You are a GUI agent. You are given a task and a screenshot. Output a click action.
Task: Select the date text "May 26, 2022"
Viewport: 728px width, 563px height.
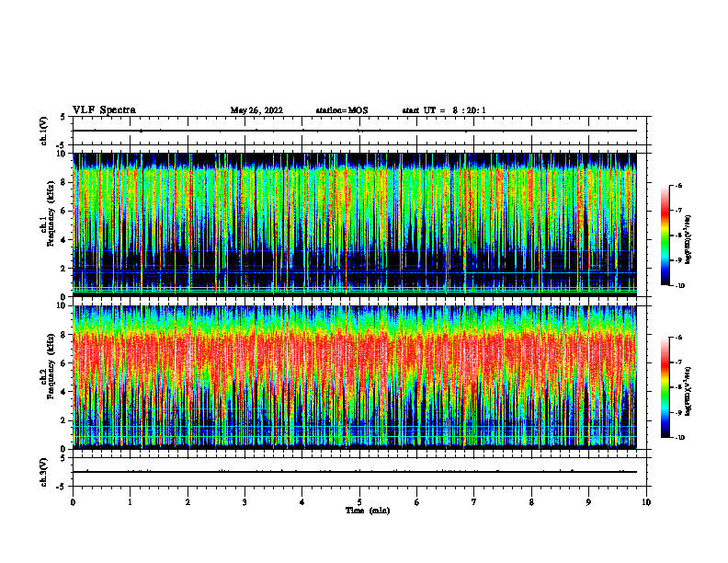pos(256,110)
